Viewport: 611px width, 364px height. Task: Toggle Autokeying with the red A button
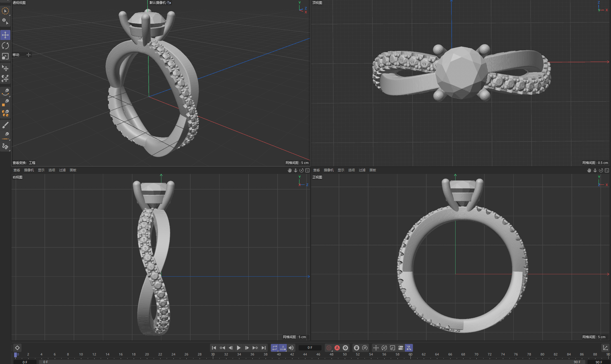tap(337, 348)
